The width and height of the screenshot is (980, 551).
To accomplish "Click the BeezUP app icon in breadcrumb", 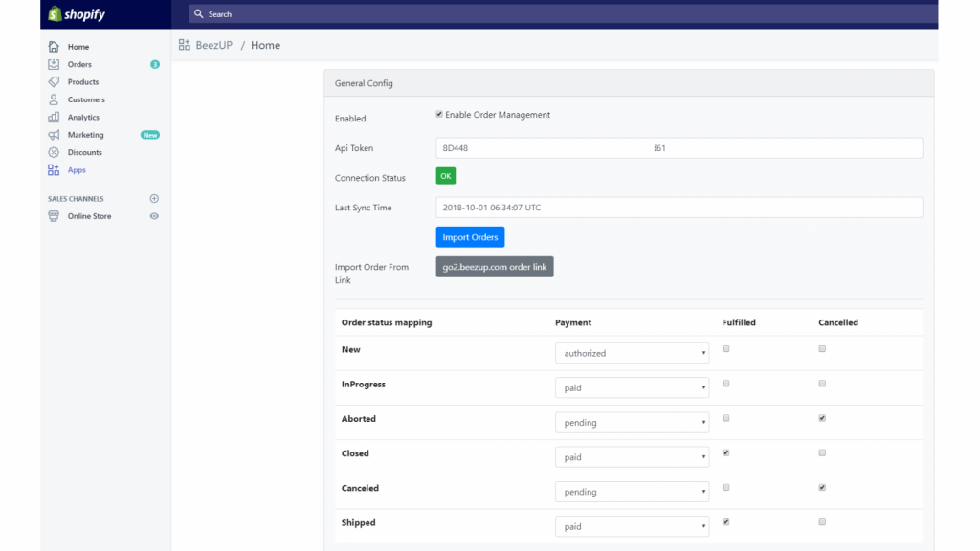I will pos(185,45).
